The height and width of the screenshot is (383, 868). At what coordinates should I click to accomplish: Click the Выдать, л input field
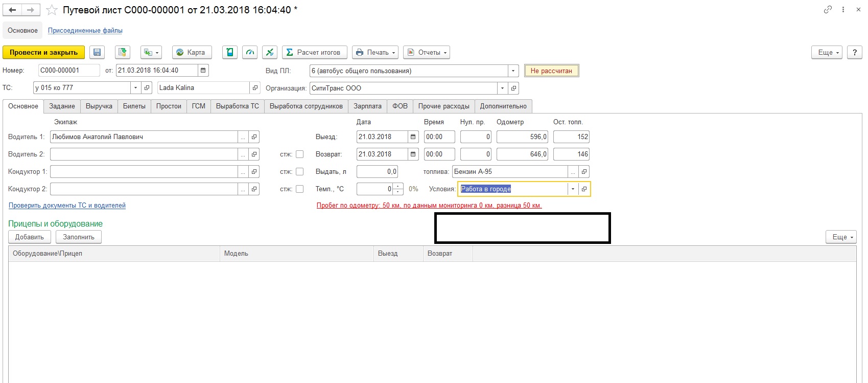(377, 172)
